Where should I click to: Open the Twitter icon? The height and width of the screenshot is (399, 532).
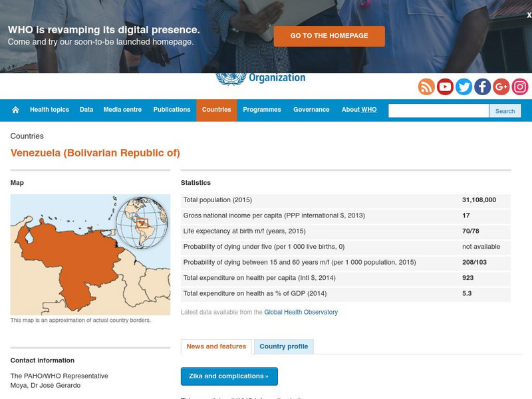click(464, 87)
